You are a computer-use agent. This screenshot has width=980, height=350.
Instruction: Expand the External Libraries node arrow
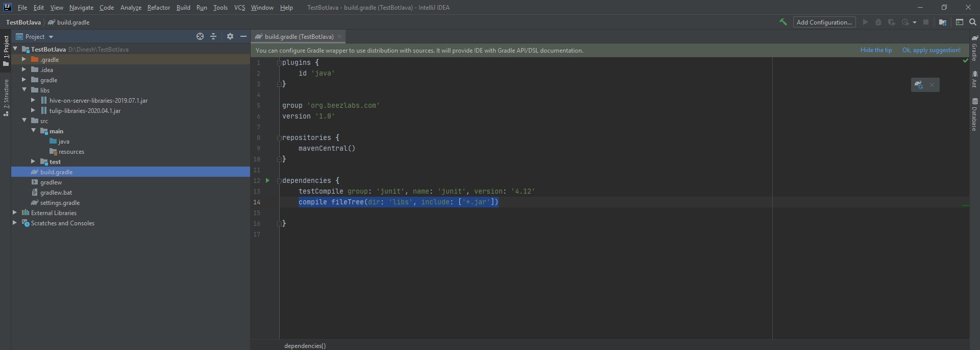point(15,213)
